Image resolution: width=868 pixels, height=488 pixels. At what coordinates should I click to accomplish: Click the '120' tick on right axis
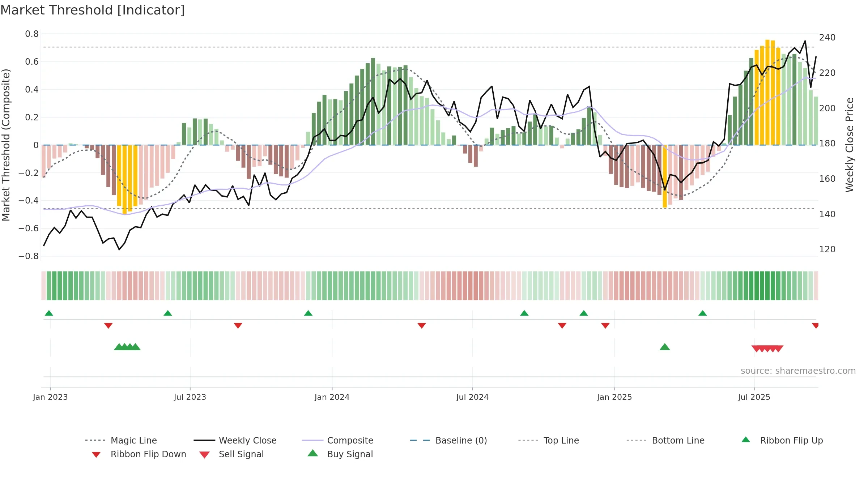(x=827, y=249)
